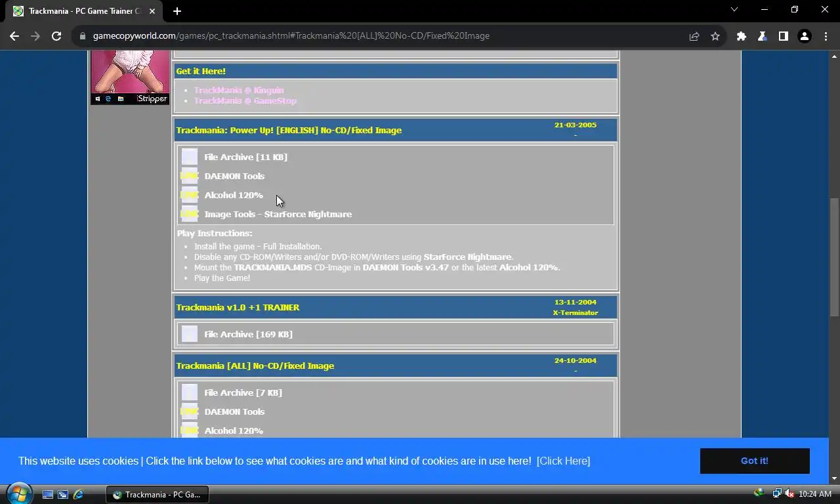Reload the gamecopyworld page

tap(56, 36)
